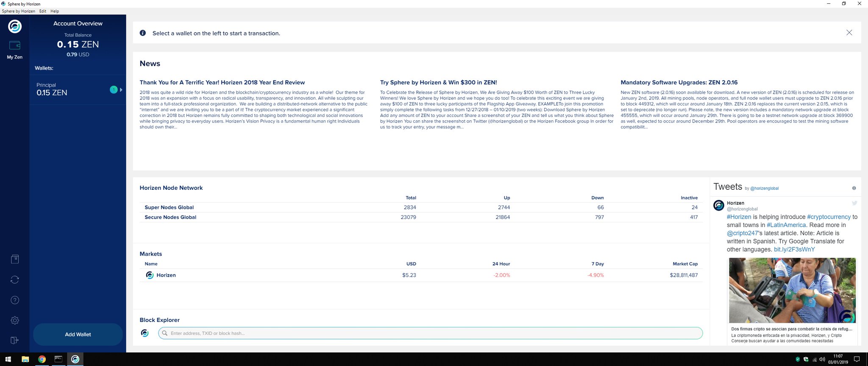Click the Account Overview heading
This screenshot has width=868, height=366.
coord(78,24)
